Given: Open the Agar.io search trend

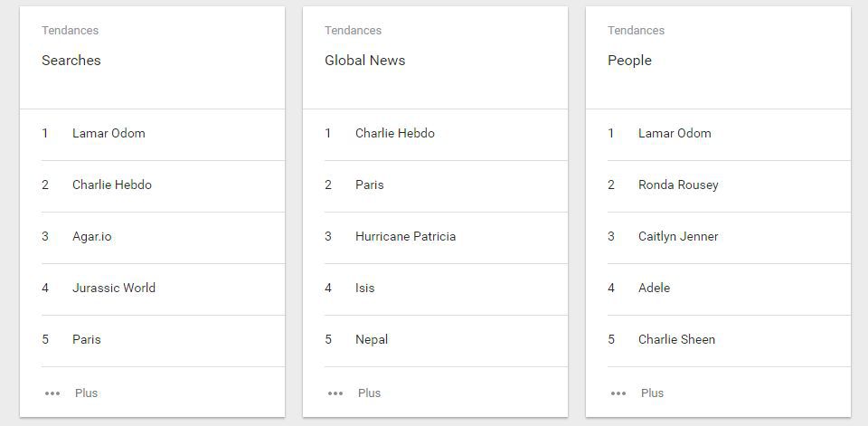Looking at the screenshot, I should tap(92, 237).
